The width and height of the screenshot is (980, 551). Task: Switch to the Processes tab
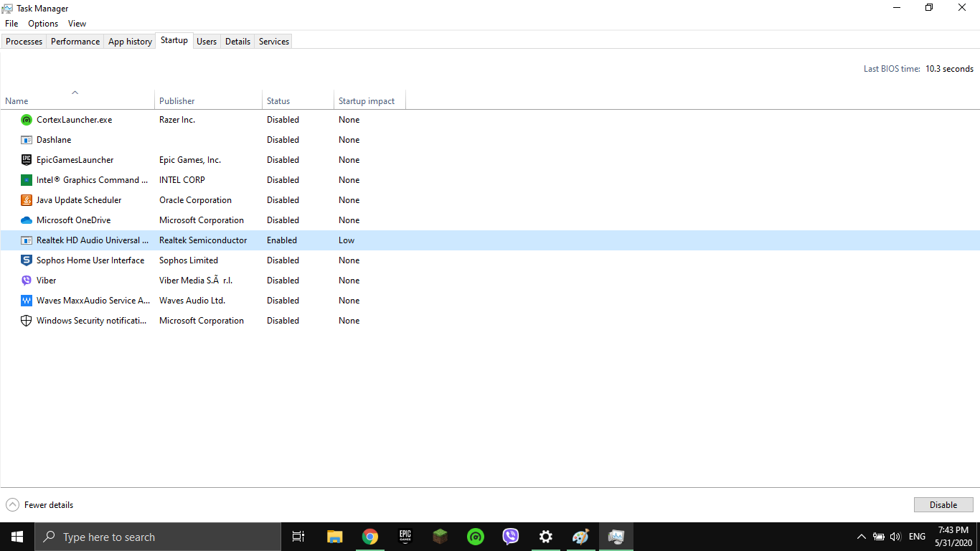[24, 42]
